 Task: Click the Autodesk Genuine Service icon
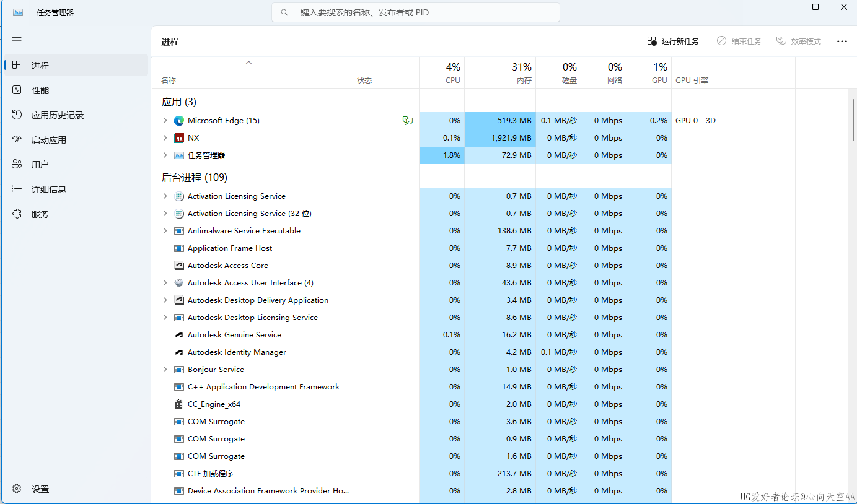pos(179,335)
